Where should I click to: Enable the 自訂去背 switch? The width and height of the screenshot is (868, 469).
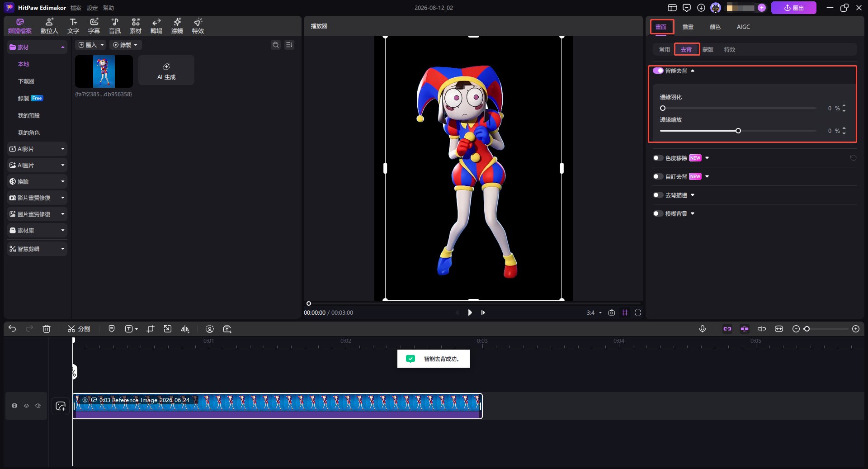click(658, 176)
